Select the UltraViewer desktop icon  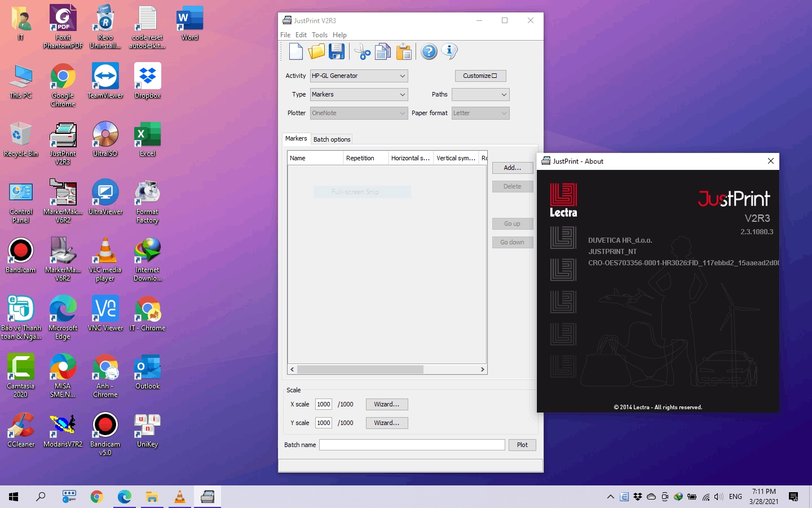pyautogui.click(x=105, y=197)
